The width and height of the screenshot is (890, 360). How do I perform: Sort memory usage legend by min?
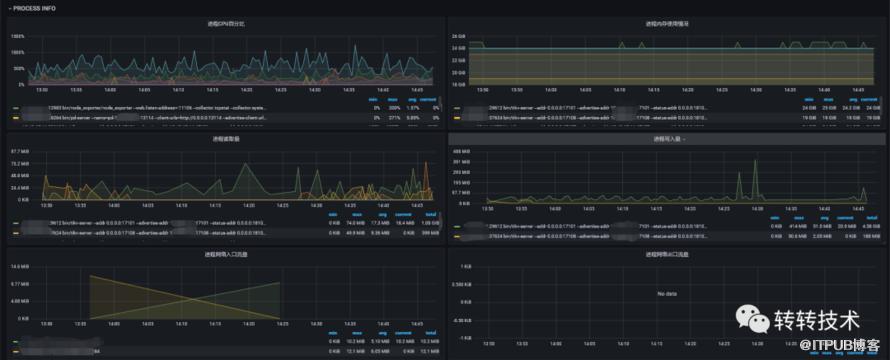[808, 100]
